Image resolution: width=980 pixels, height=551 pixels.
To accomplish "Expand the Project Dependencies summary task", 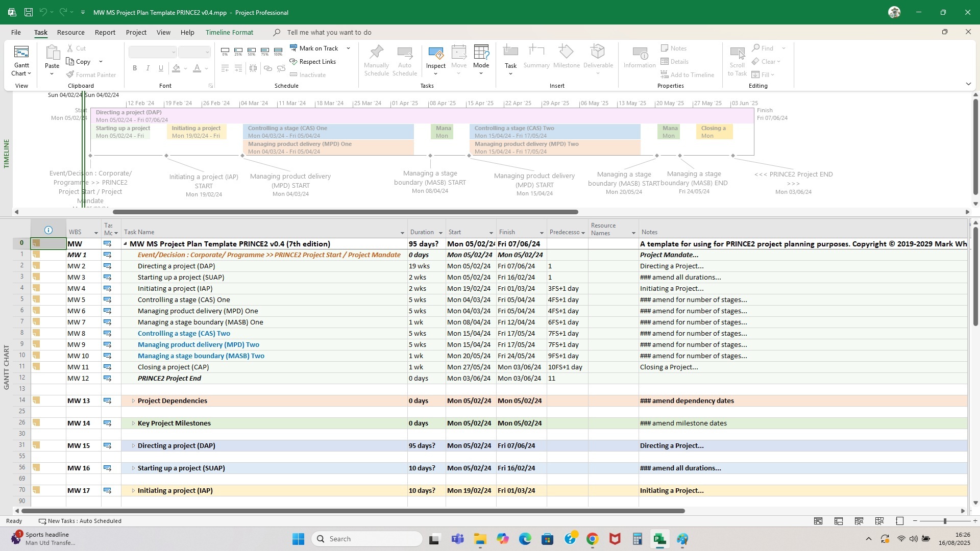I will tap(134, 400).
